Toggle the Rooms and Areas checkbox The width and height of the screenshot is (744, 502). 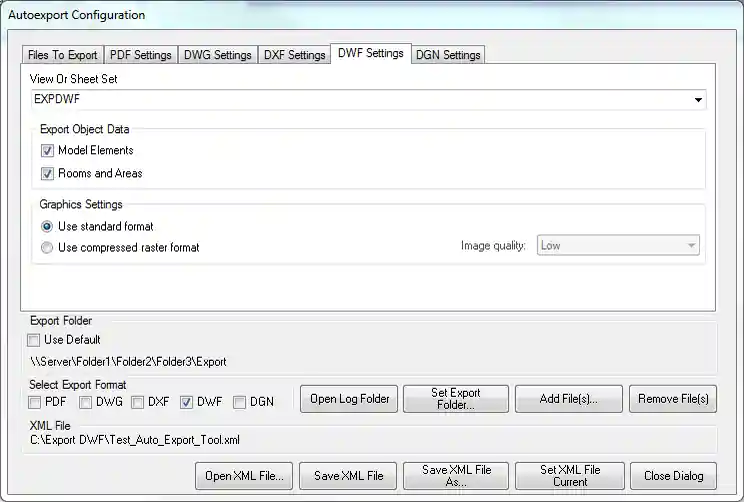pyautogui.click(x=47, y=173)
